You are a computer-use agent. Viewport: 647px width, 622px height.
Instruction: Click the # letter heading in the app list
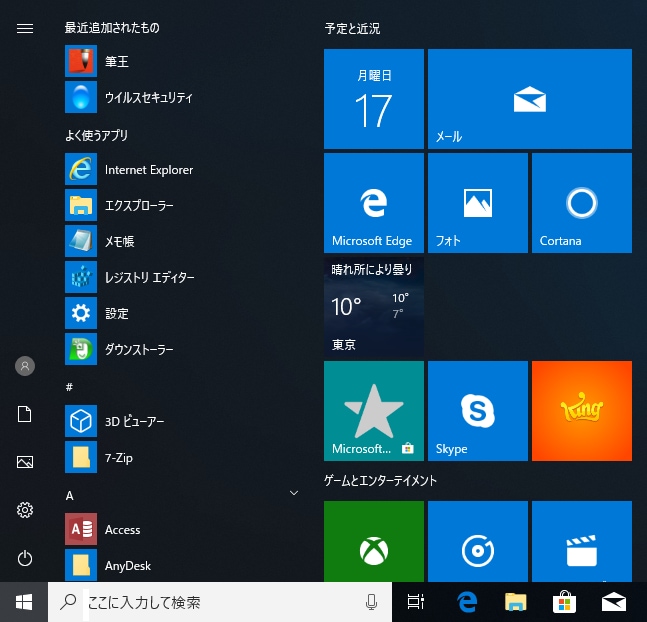(69, 387)
